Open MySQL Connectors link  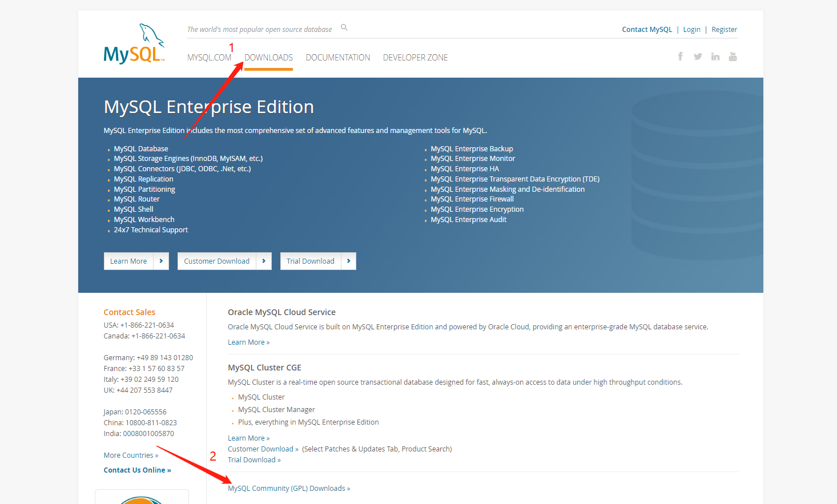tap(182, 169)
